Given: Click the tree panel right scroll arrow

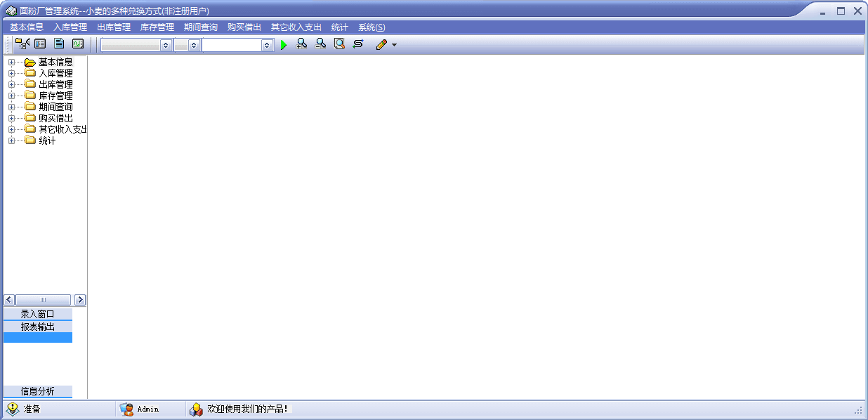Looking at the screenshot, I should (x=80, y=300).
